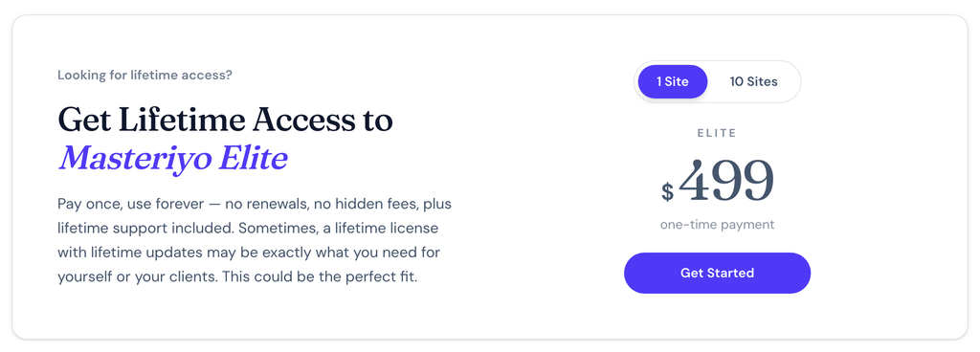Click the Get Started button
Screen dimensions: 980x352
coord(717,273)
